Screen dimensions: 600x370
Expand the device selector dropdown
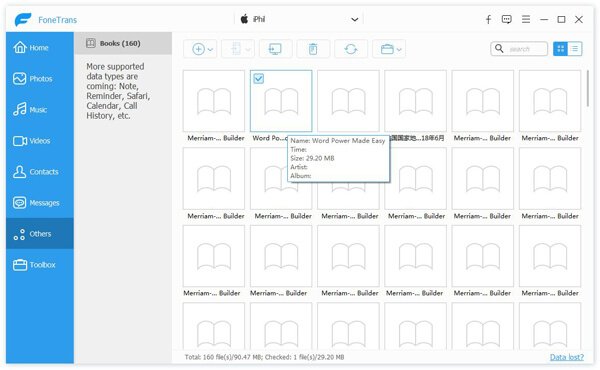point(355,20)
